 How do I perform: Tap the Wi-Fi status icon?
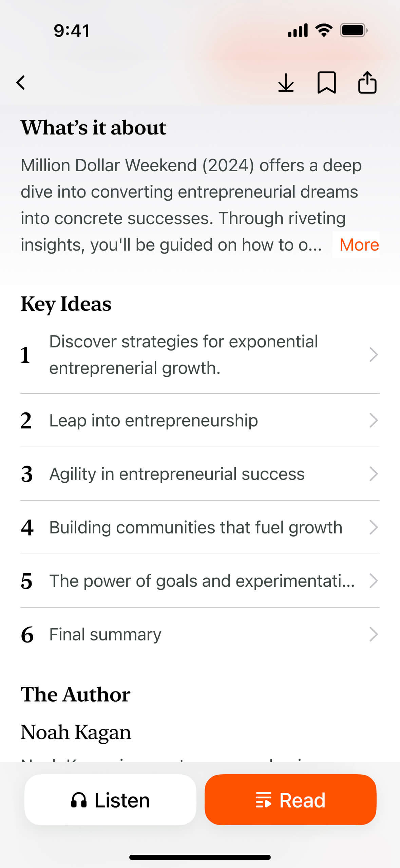(x=324, y=31)
